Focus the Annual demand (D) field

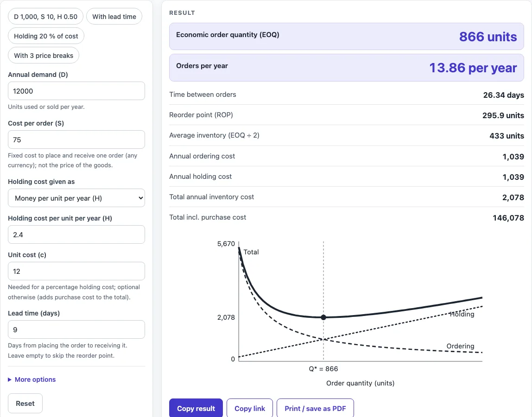tap(76, 91)
